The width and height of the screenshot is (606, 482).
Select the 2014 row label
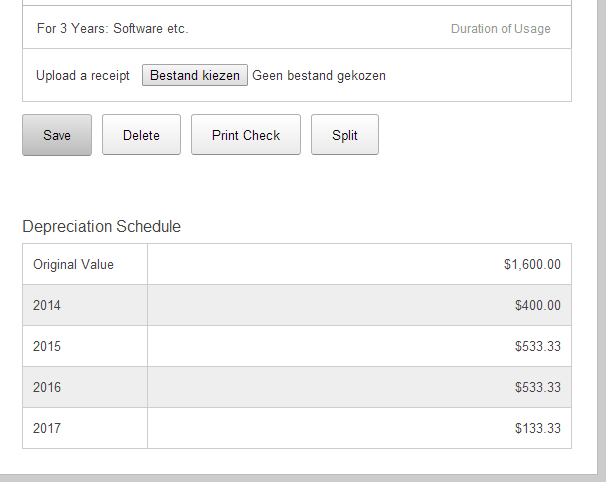(x=46, y=305)
